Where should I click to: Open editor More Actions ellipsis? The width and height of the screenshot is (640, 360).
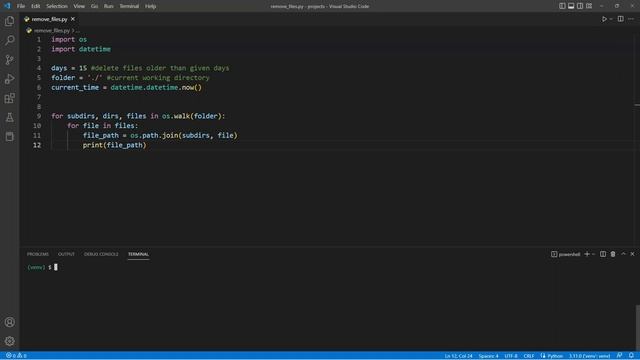coord(631,19)
